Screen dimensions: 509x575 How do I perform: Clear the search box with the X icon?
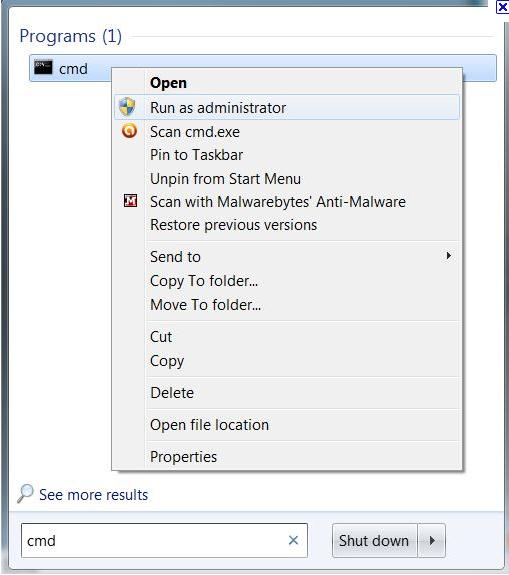click(x=293, y=540)
